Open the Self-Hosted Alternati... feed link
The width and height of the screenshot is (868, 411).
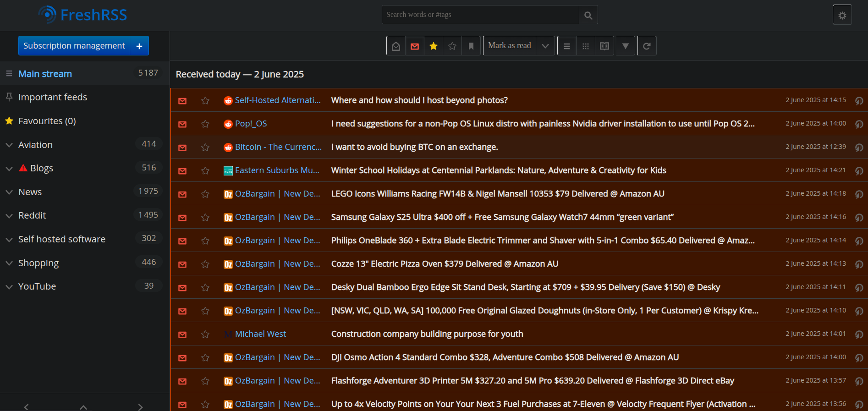coord(278,100)
